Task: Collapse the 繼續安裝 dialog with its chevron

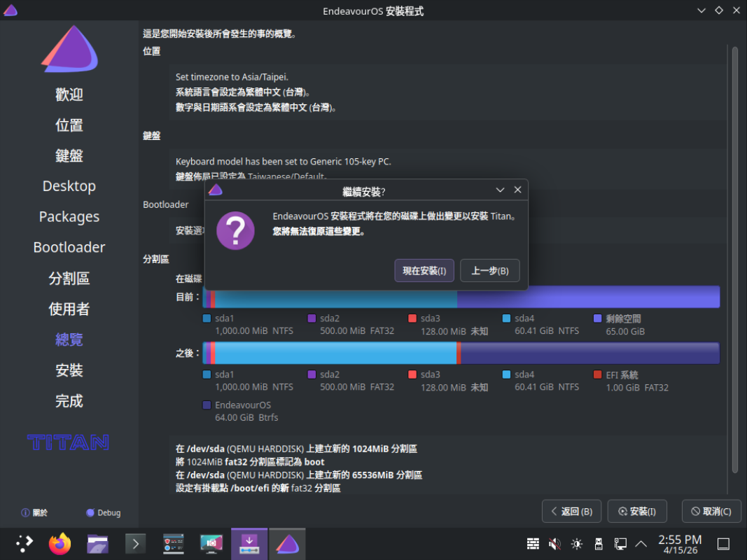Action: (500, 190)
